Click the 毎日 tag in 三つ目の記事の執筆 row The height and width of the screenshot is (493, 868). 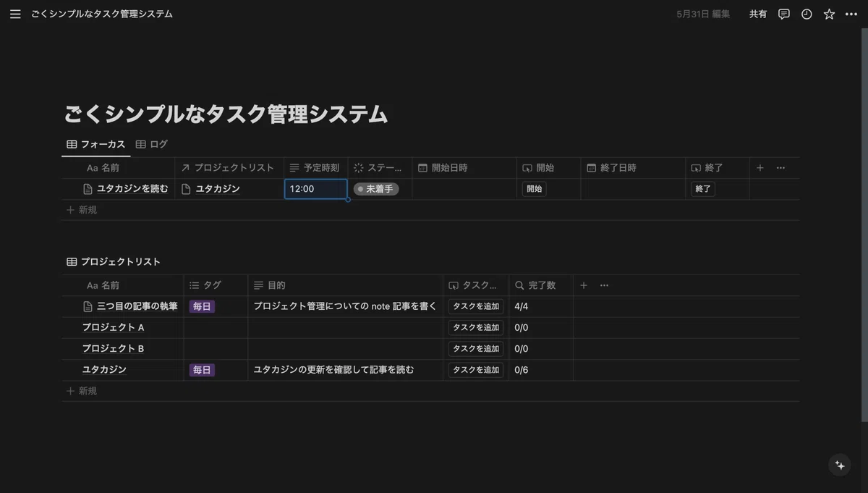[202, 306]
